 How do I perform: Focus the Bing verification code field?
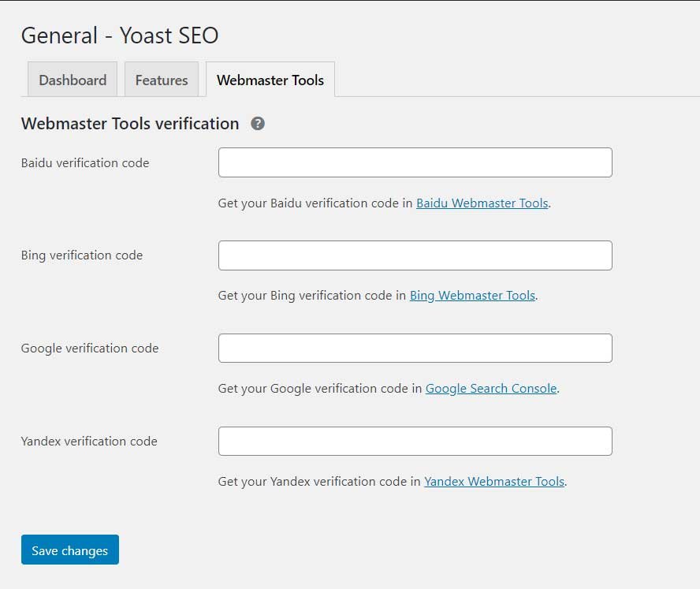click(415, 255)
